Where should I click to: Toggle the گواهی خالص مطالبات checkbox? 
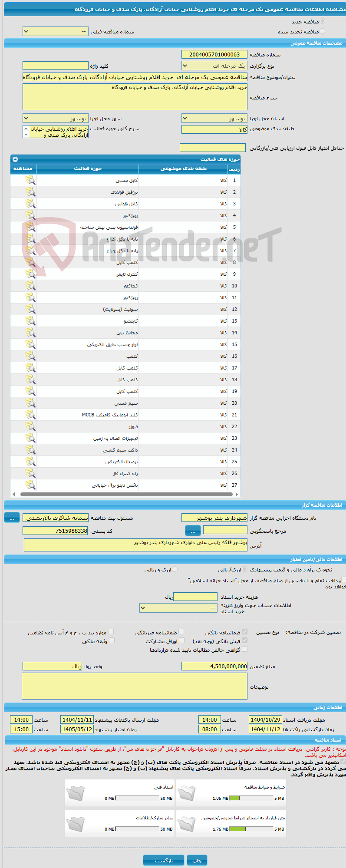pyautogui.click(x=245, y=649)
